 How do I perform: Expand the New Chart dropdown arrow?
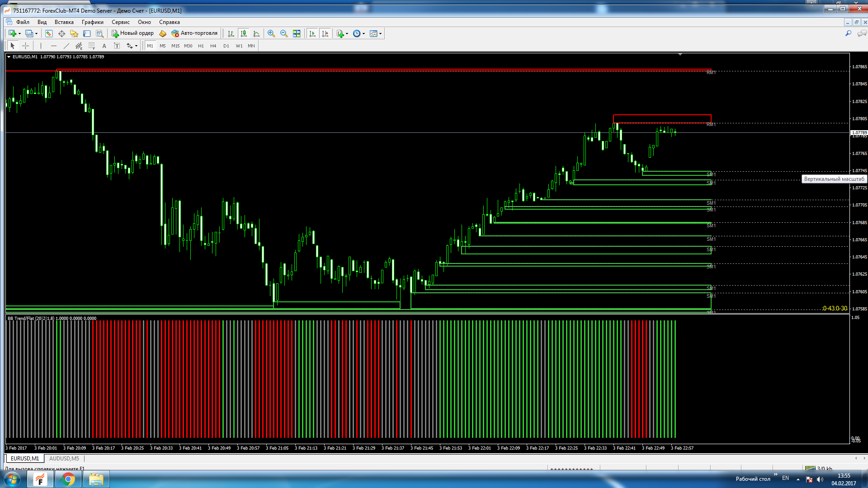(19, 34)
